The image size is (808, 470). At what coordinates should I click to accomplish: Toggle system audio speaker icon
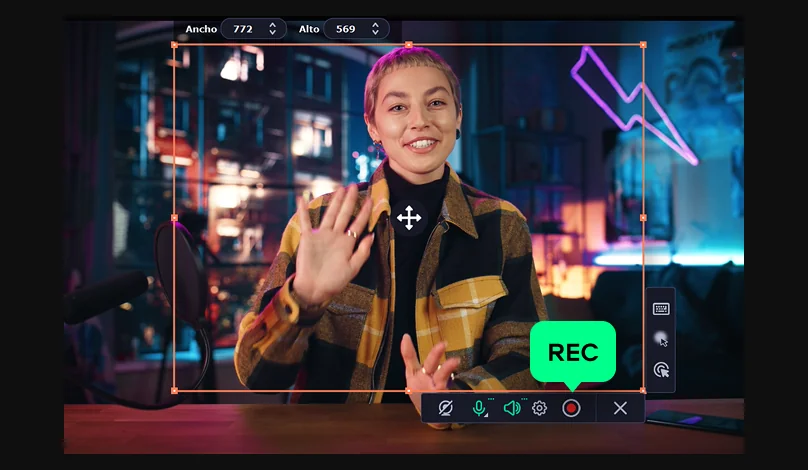[512, 408]
